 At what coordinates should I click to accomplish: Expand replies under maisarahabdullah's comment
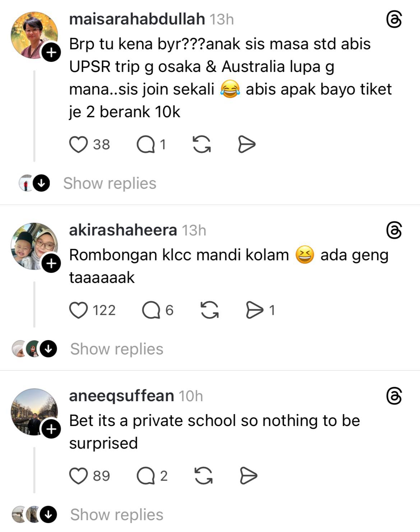pos(110,183)
